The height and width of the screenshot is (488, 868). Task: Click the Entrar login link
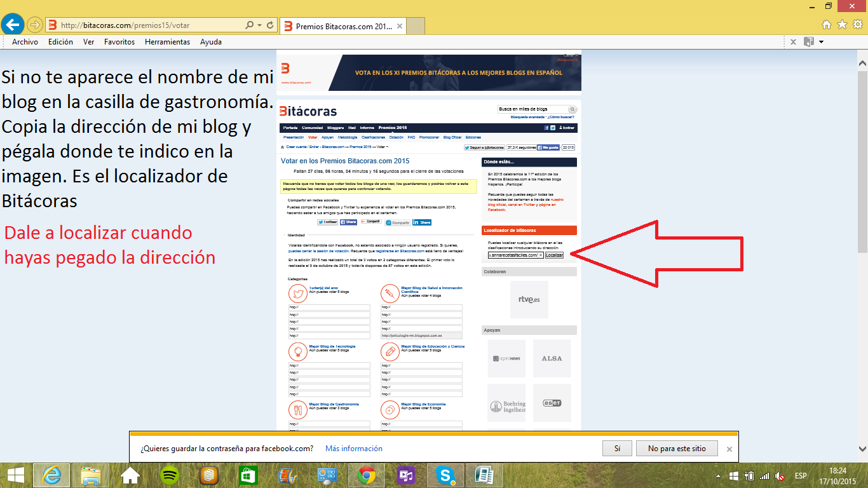(568, 128)
